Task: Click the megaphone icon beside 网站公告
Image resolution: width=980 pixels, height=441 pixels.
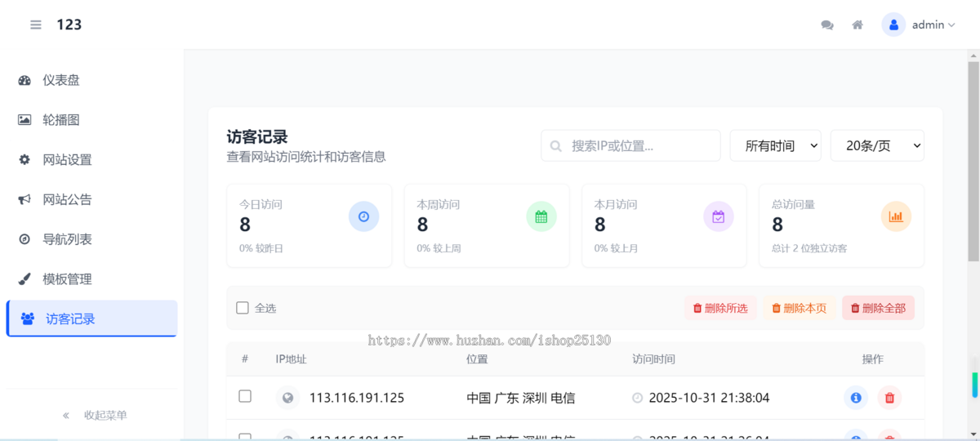Action: coord(24,199)
